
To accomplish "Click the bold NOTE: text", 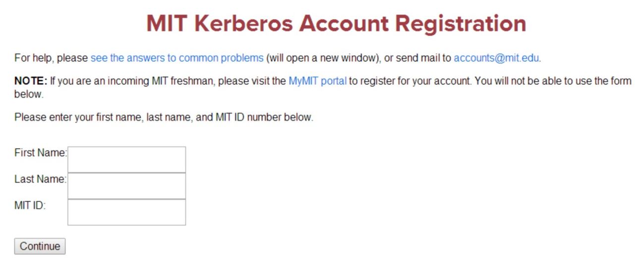I will point(31,81).
